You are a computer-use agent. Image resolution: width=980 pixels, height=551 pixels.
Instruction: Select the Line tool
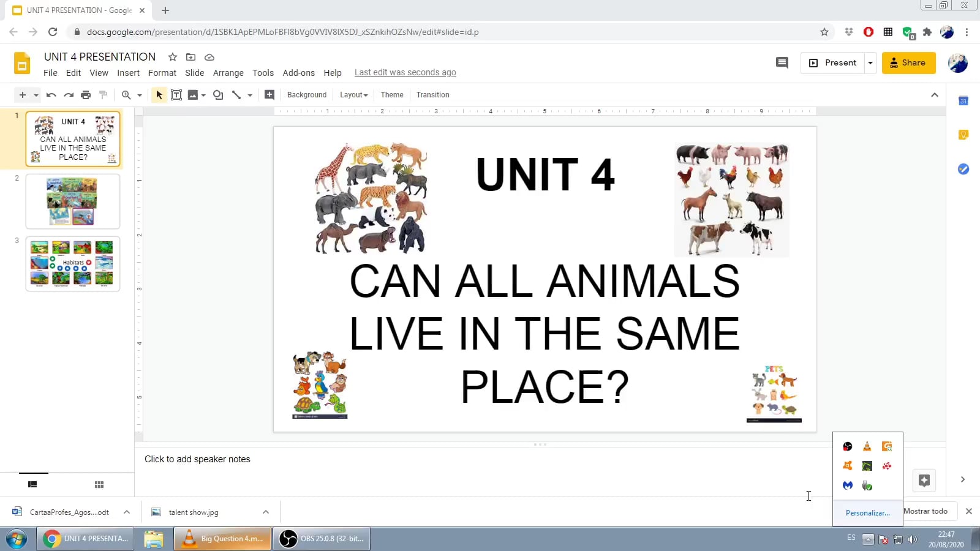(236, 95)
